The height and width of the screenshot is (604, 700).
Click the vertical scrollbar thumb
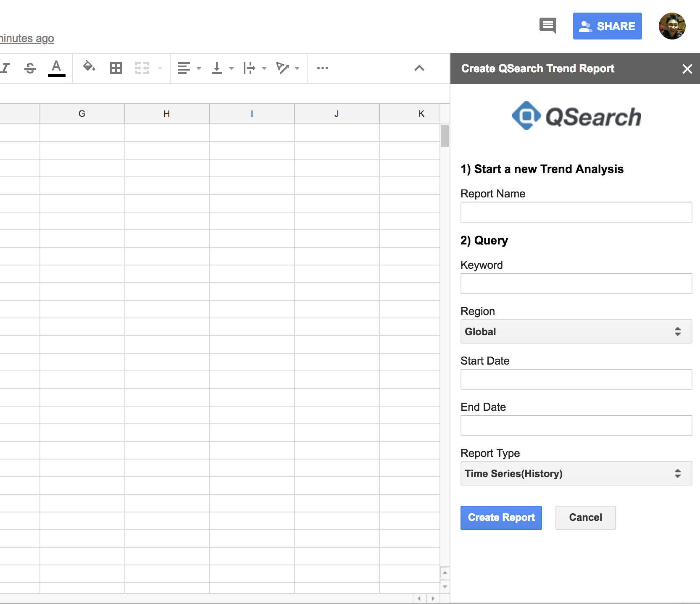(445, 136)
